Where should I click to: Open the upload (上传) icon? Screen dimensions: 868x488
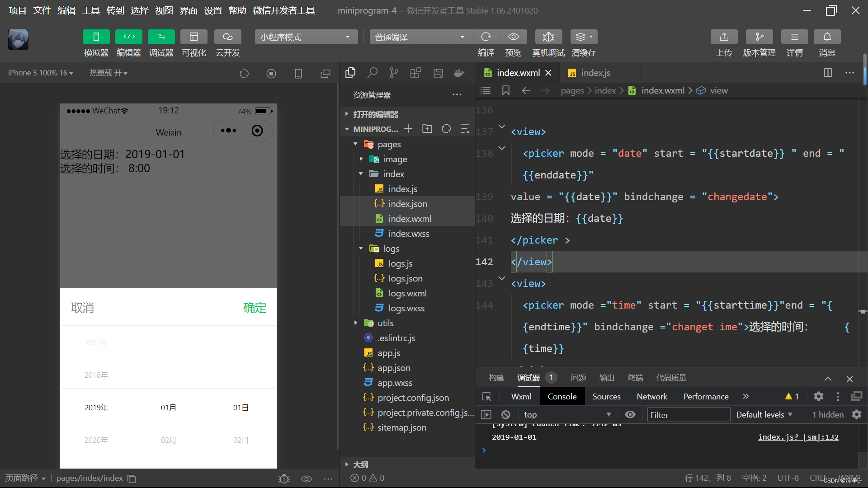[x=724, y=37]
